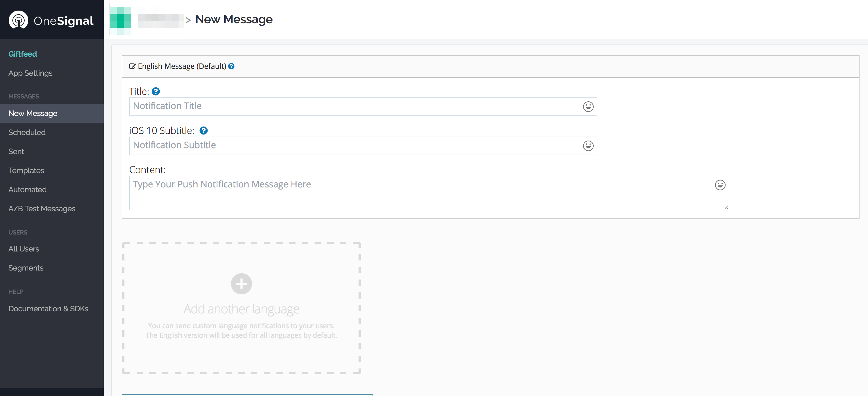Open the Templates section
868x396 pixels.
pyautogui.click(x=26, y=170)
